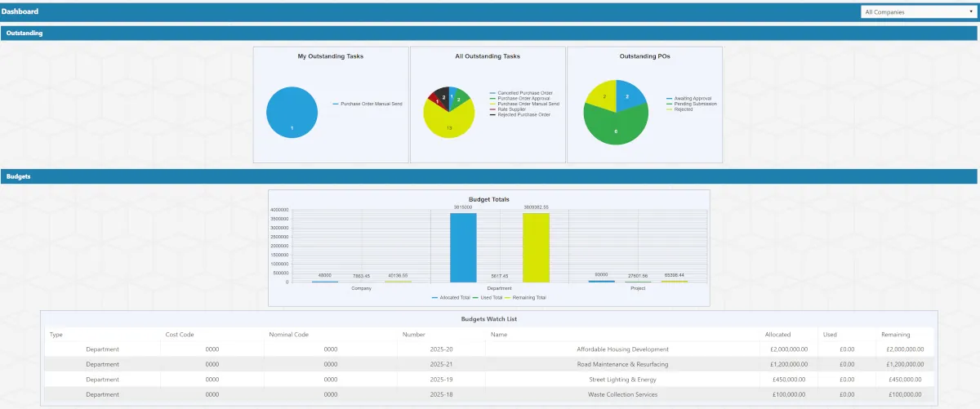Click the blue Department Allocated bar 3815000

[463, 247]
